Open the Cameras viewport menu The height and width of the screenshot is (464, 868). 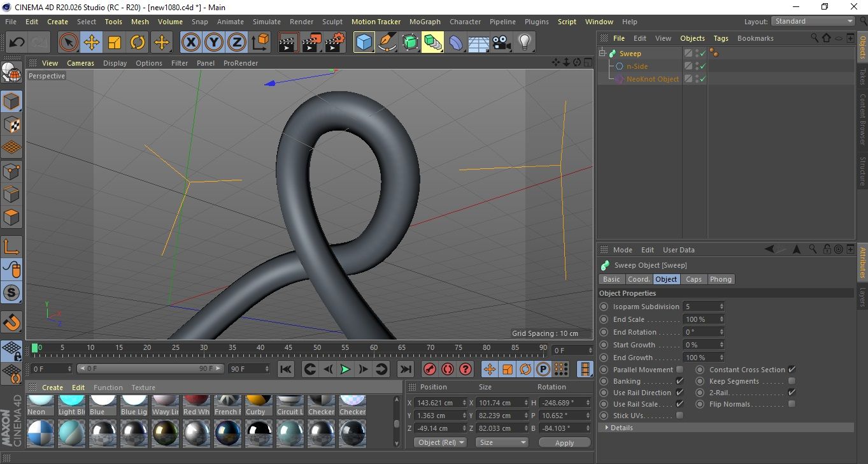coord(80,63)
